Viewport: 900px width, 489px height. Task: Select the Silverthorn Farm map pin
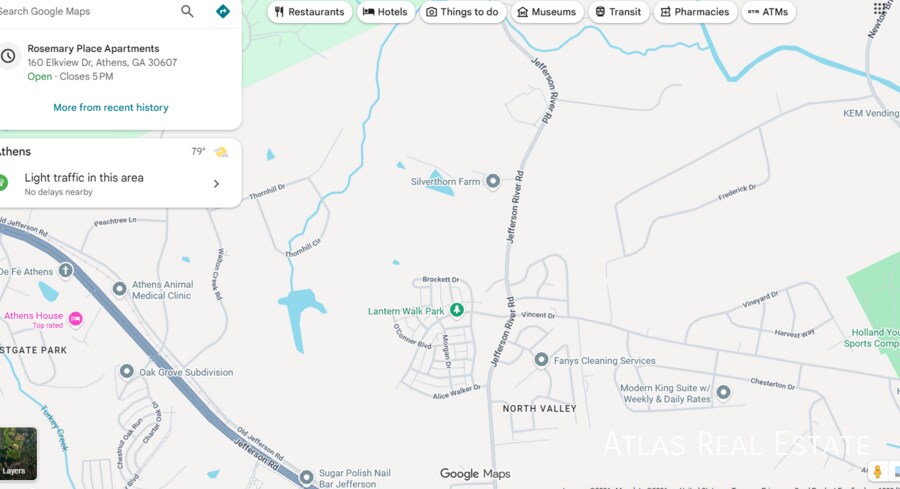tap(493, 181)
